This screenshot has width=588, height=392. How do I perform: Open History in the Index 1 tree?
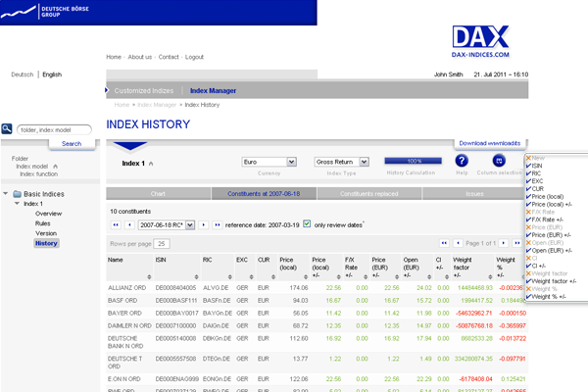tap(46, 243)
